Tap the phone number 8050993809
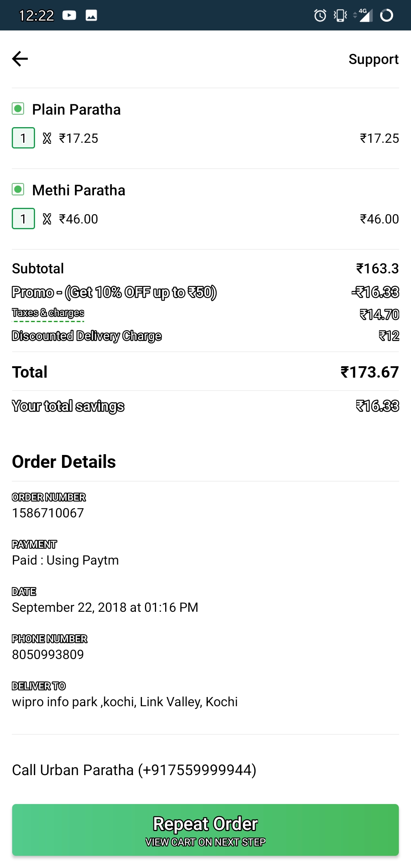411x868 pixels. [48, 654]
